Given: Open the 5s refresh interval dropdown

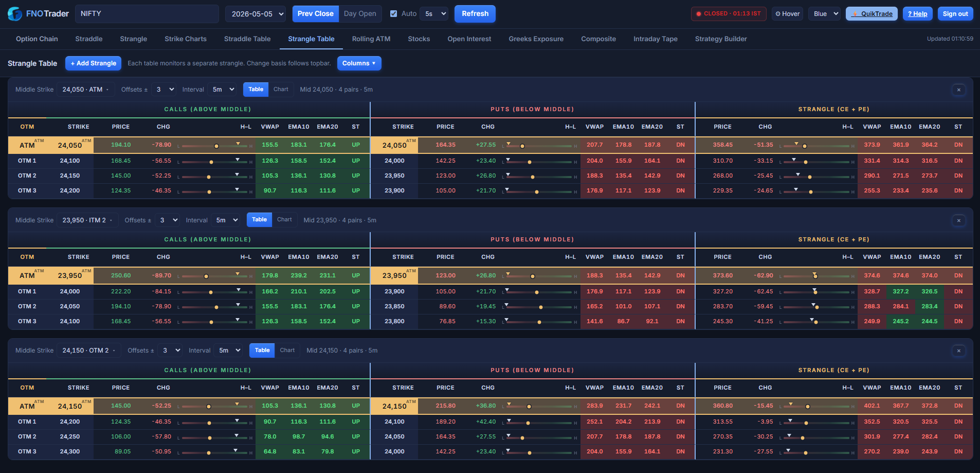Looking at the screenshot, I should tap(434, 14).
